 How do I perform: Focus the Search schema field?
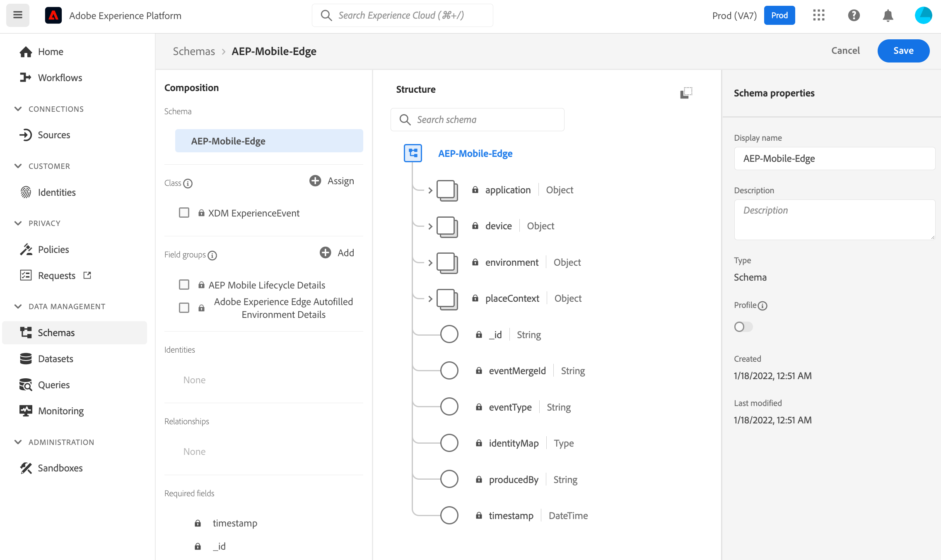[x=477, y=120]
